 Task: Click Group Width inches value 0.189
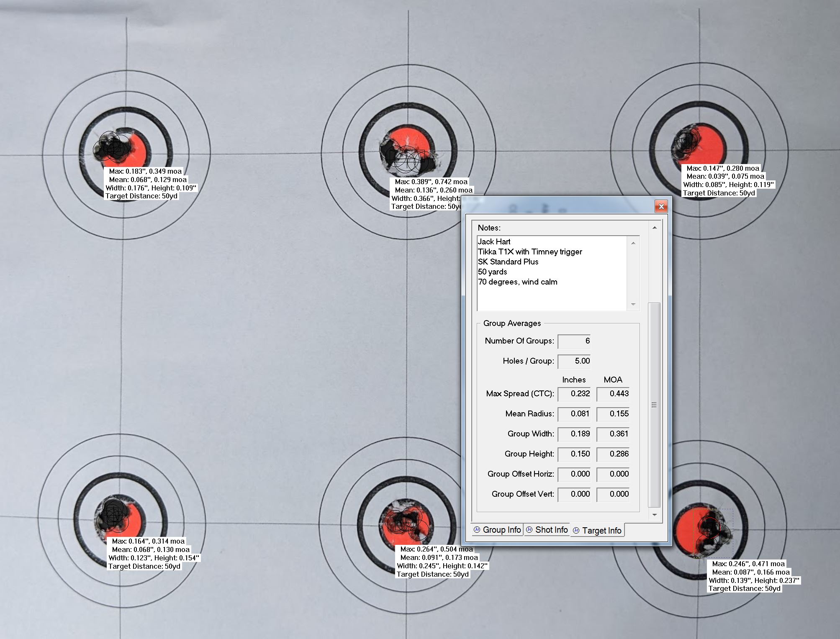pyautogui.click(x=574, y=434)
